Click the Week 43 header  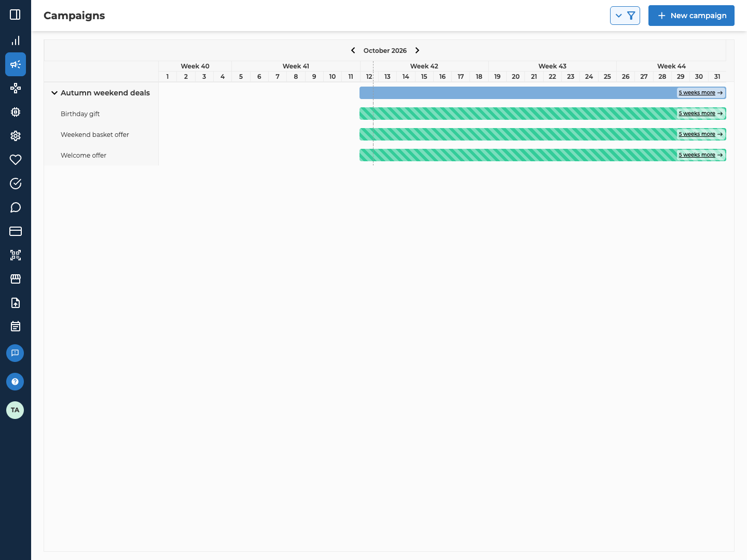pos(552,66)
